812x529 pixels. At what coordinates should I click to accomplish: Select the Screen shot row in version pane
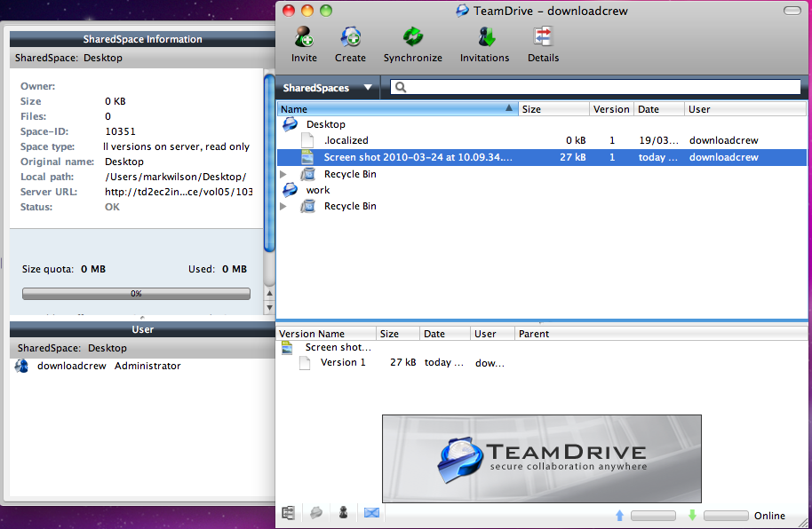click(x=542, y=347)
